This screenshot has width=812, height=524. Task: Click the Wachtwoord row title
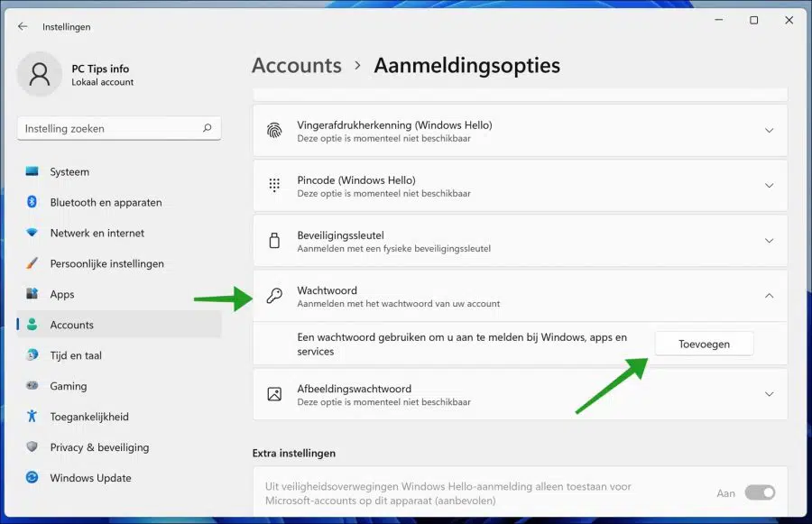click(x=327, y=290)
